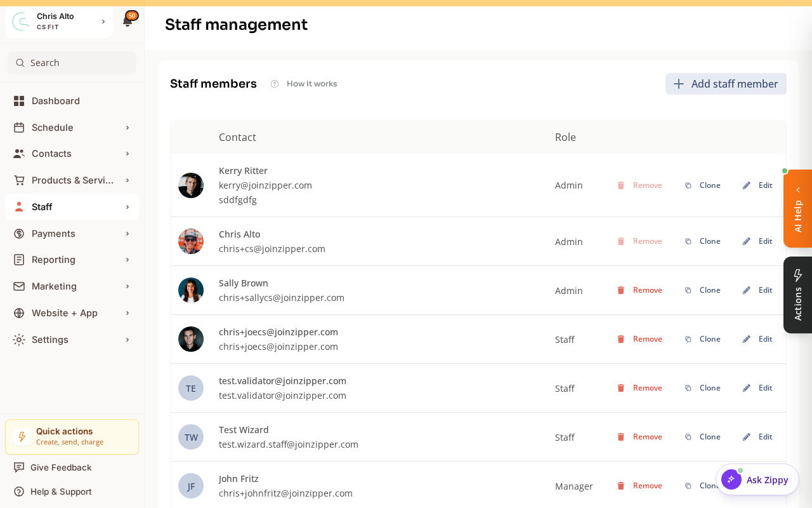Click the Marketing envelope icon

[x=19, y=286]
